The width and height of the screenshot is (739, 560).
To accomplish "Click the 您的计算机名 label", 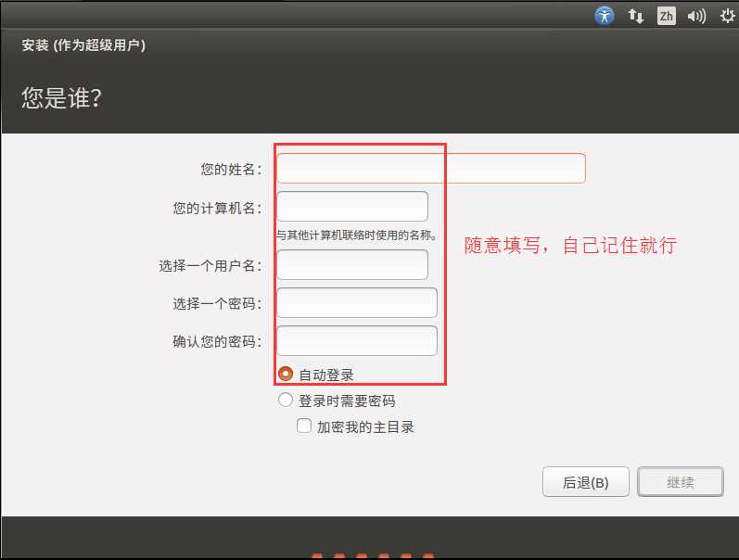I will 217,208.
